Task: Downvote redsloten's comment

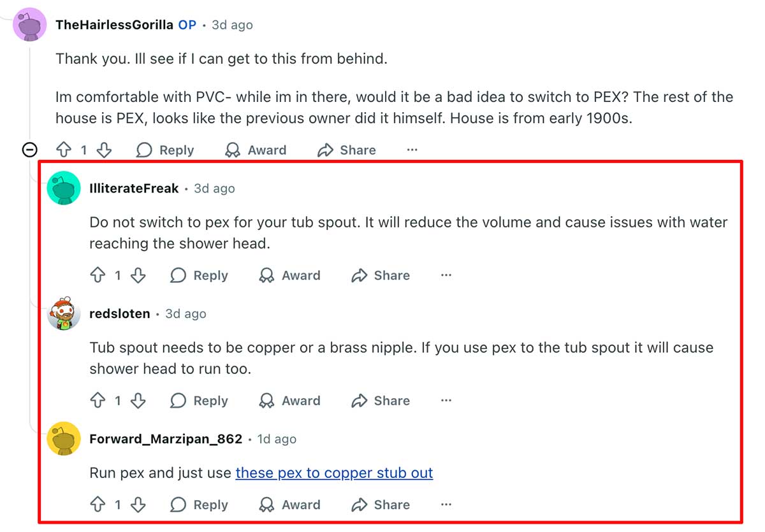Action: click(x=138, y=401)
